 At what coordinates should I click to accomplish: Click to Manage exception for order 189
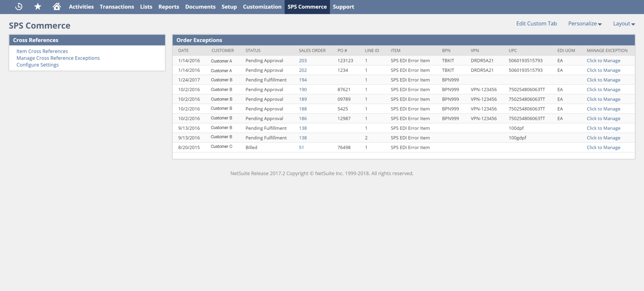(603, 99)
